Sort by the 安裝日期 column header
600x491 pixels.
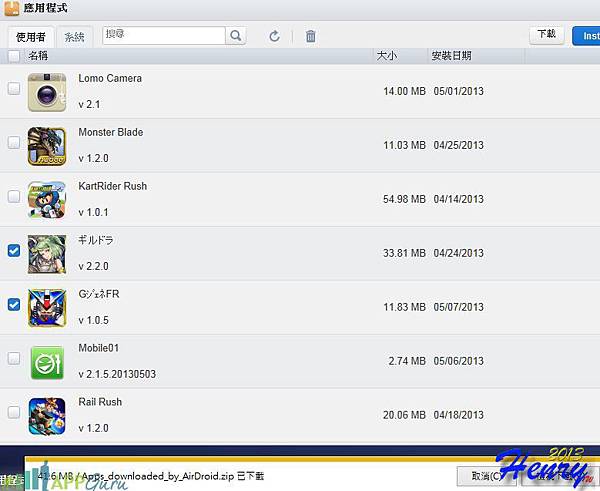(x=452, y=56)
